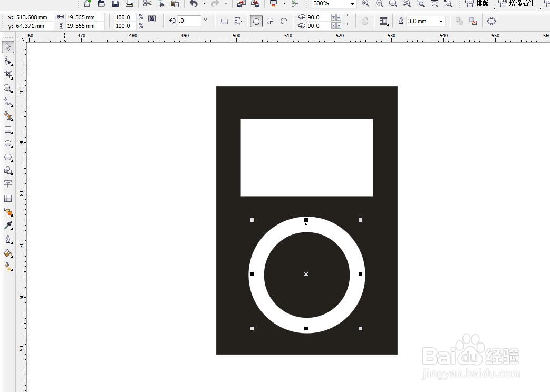Select the Zoom tool
Viewport: 550px width, 392px height.
coord(8,88)
